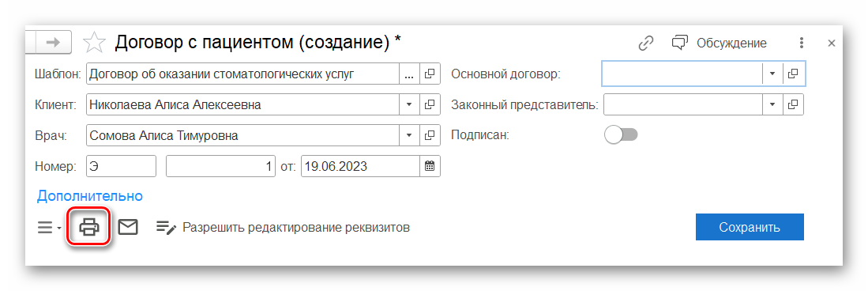Click the Шаблон input field

pyautogui.click(x=242, y=74)
